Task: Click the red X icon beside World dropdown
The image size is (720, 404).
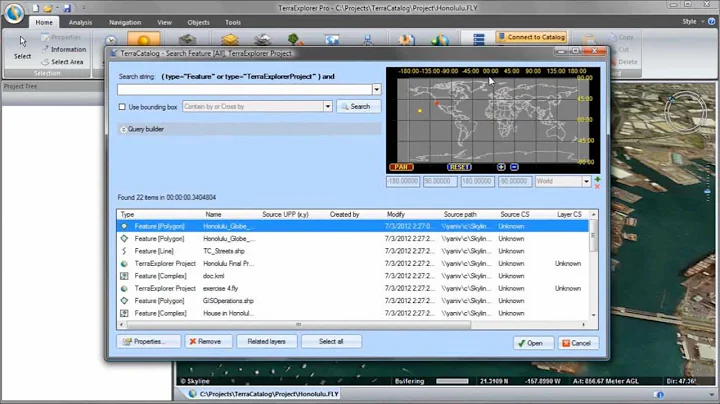Action: click(597, 186)
